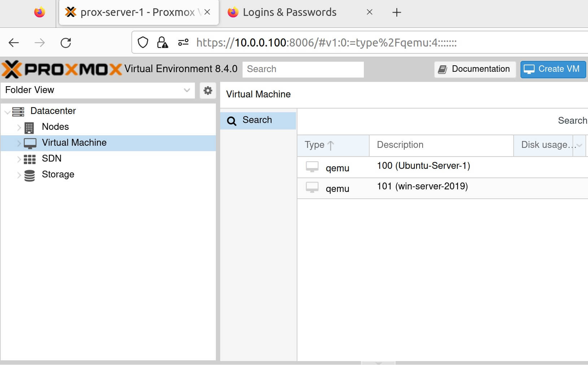Click the monitor icon for VM 101 row
This screenshot has height=365, width=588.
click(x=312, y=187)
